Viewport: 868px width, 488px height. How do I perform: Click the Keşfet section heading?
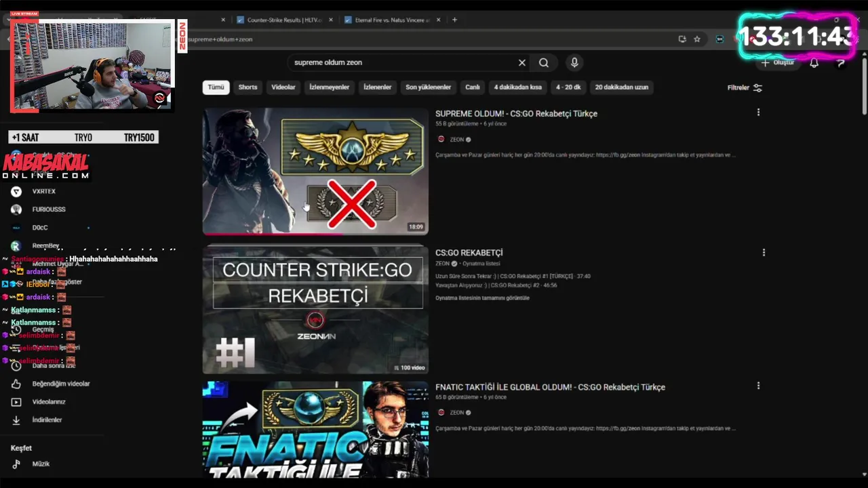coord(21,448)
